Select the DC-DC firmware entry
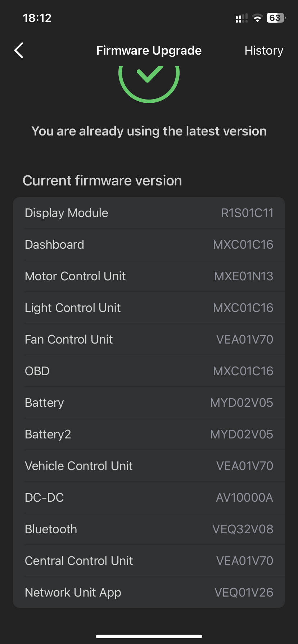Image resolution: width=298 pixels, height=644 pixels. point(149,497)
